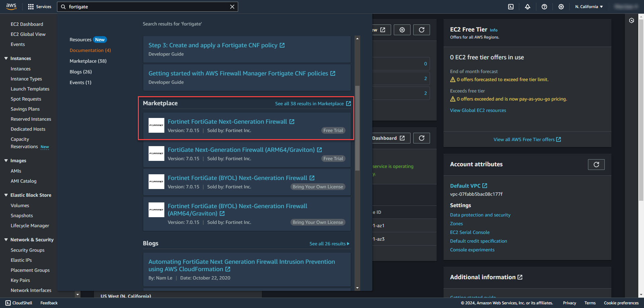
Task: Open the Privacy footer link
Action: (x=570, y=303)
